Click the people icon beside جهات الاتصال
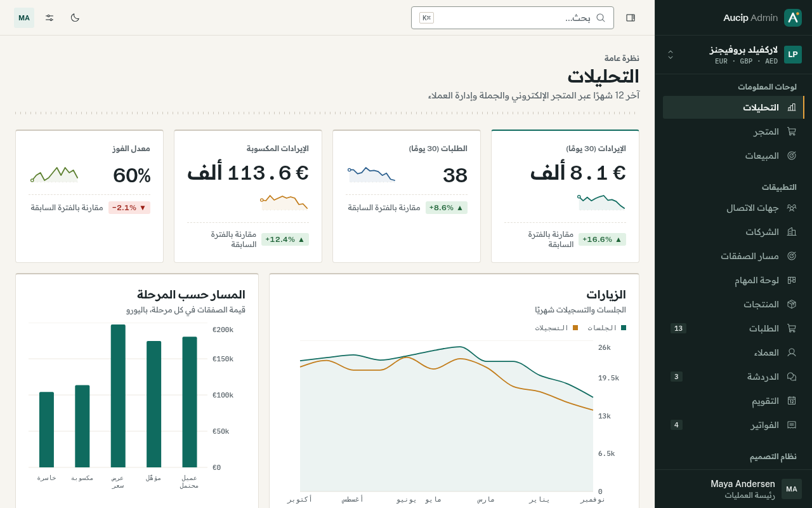Screen dimensions: 812x508 coord(792,208)
